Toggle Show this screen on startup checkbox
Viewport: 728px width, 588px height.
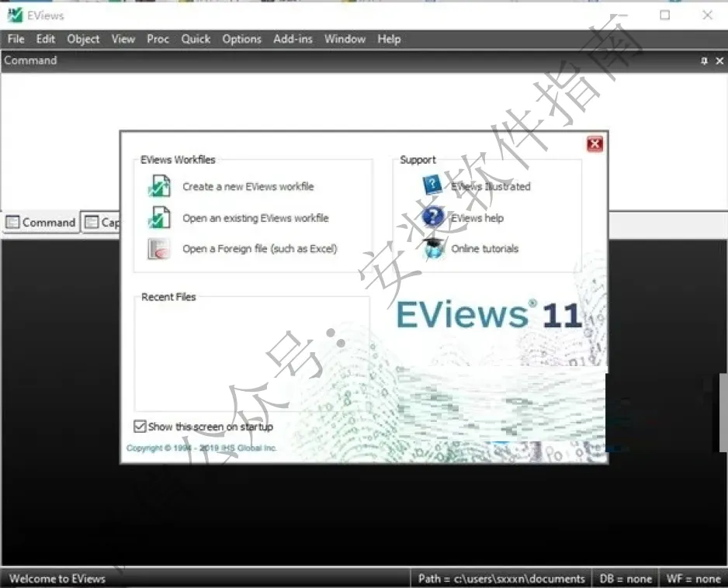140,426
